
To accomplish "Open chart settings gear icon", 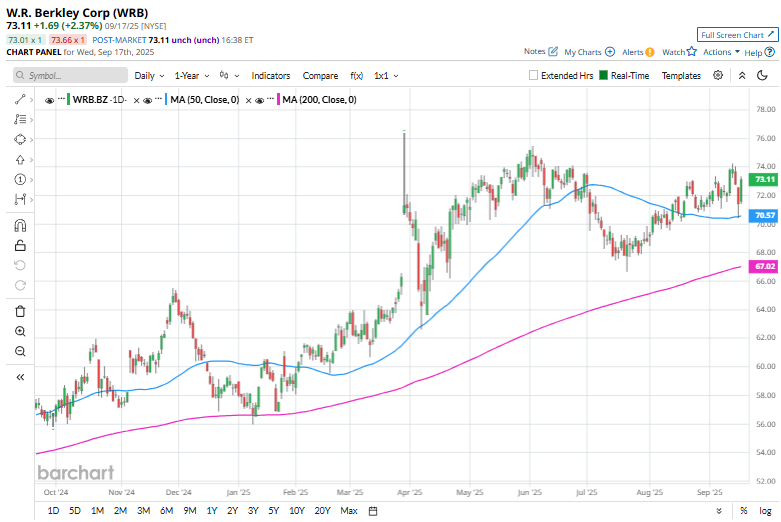I will 718,75.
